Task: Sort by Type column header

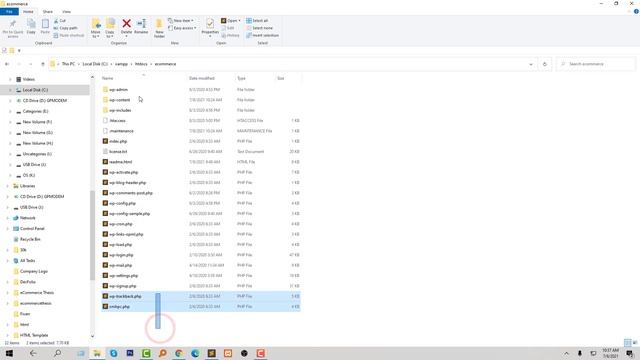Action: (x=242, y=78)
